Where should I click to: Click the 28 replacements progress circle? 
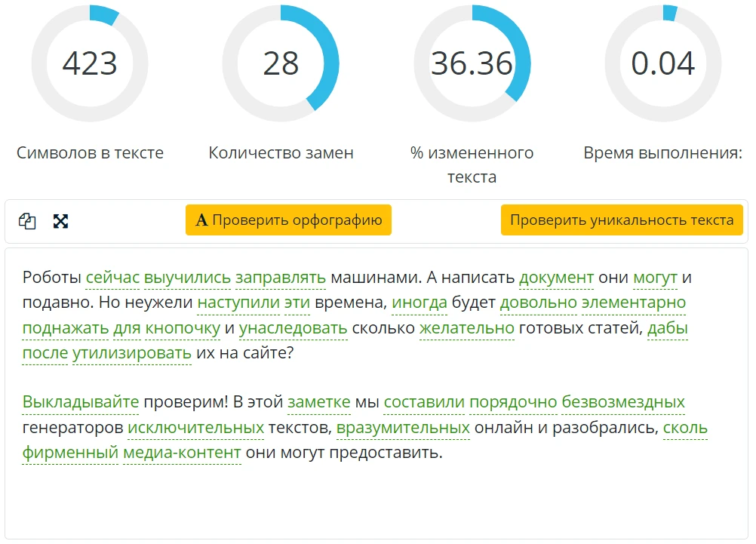tap(281, 63)
